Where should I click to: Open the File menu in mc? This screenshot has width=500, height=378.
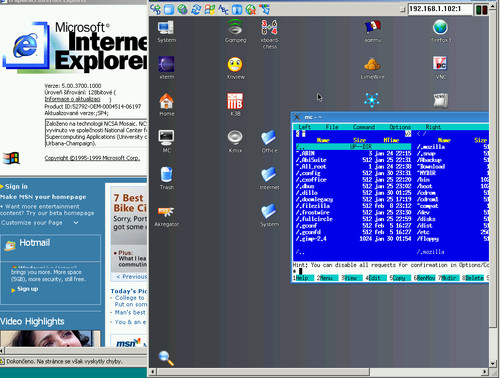click(x=332, y=127)
